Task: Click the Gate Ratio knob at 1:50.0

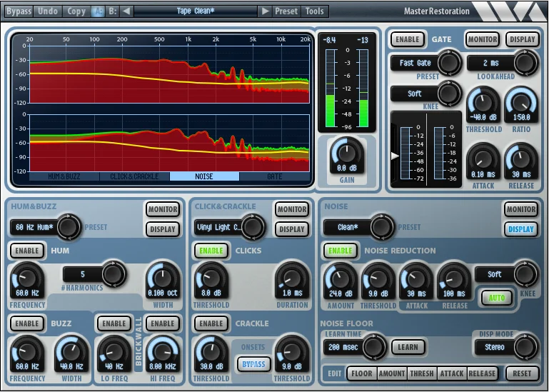Action: point(521,103)
